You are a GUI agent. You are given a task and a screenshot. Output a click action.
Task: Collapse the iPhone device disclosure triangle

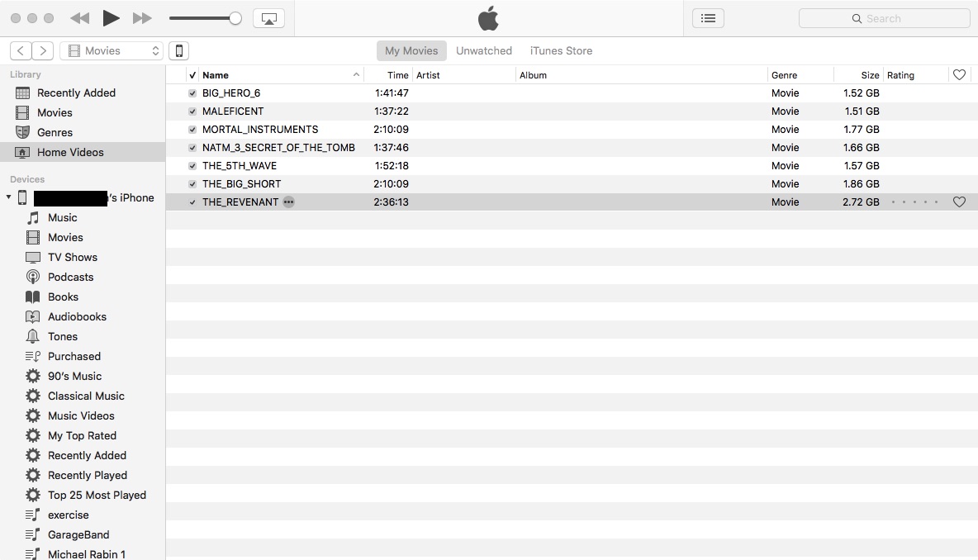pos(9,197)
